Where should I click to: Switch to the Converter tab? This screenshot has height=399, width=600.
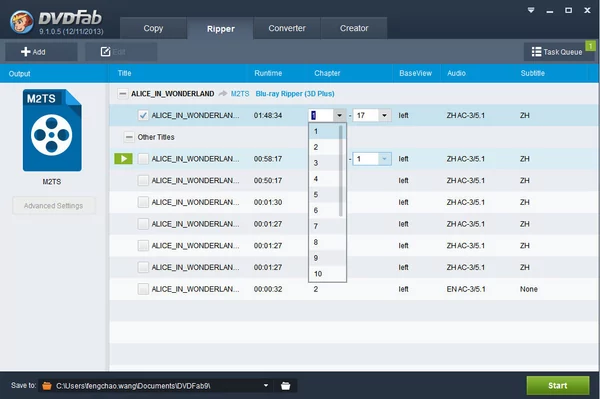[287, 28]
